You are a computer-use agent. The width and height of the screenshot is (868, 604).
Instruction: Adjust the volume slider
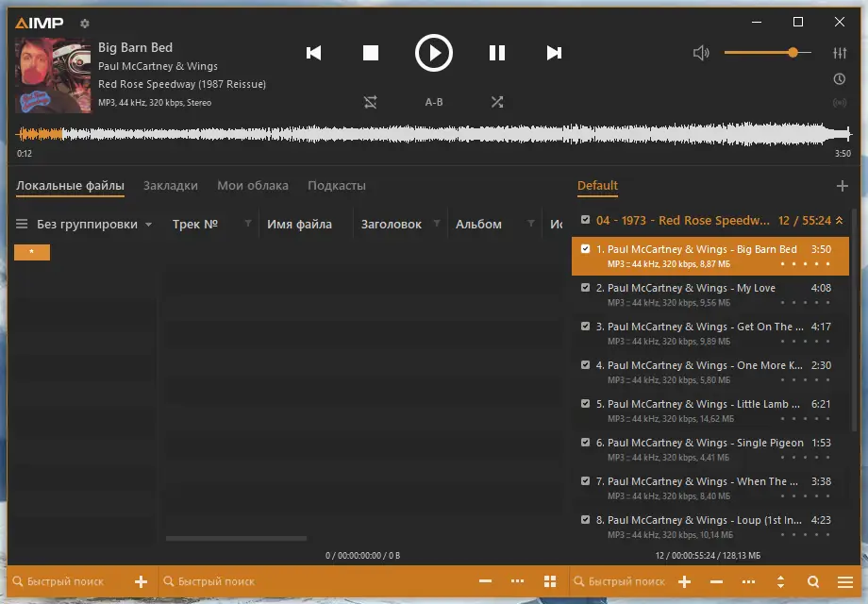coord(767,53)
